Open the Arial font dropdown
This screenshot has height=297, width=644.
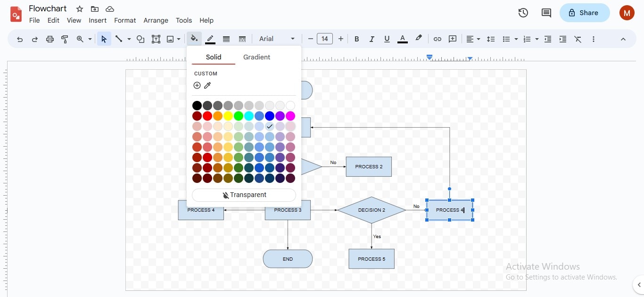pos(277,39)
